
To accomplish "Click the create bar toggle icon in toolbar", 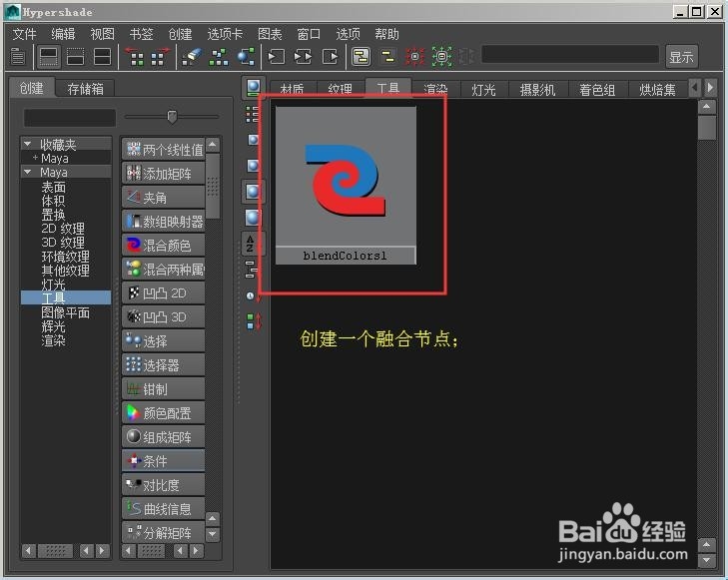I will point(18,57).
